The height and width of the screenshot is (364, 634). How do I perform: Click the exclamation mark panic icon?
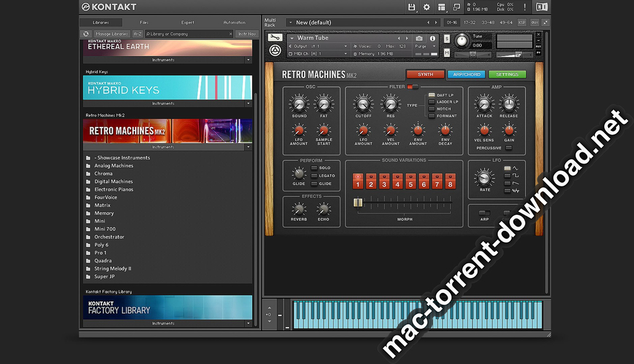pyautogui.click(x=525, y=7)
